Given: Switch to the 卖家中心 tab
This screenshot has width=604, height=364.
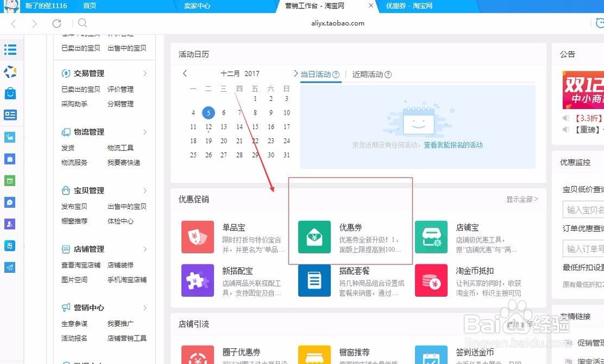Looking at the screenshot, I should pos(197,6).
